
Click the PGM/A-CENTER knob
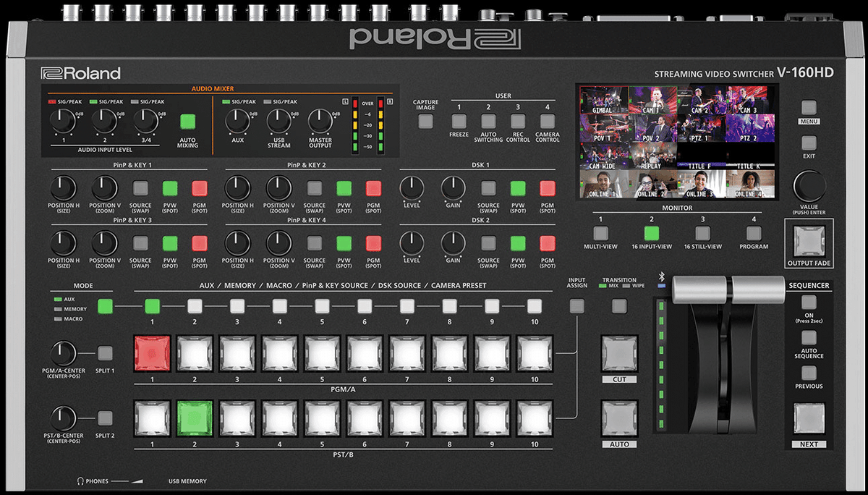pyautogui.click(x=63, y=353)
